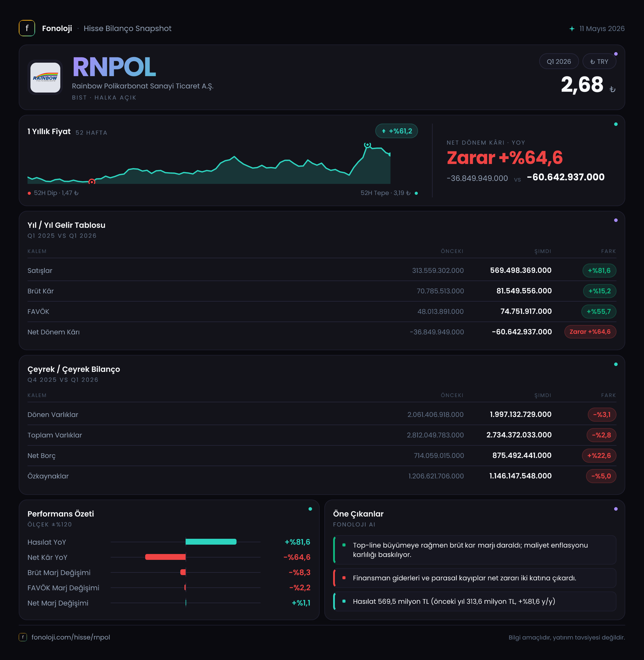Click the sparkle icon beside 11 Mayıs 2026
This screenshot has height=660, width=644.
pyautogui.click(x=572, y=29)
